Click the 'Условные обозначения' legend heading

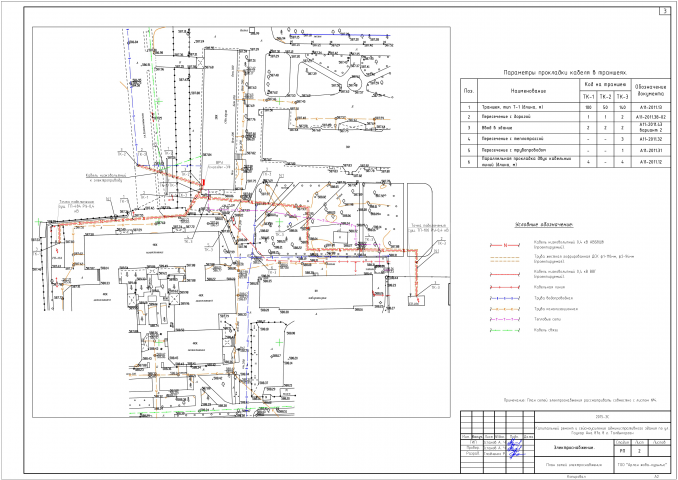point(544,225)
